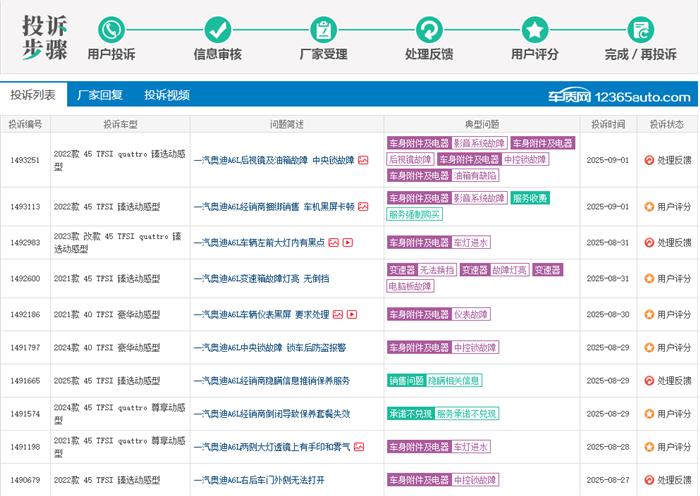Click 处理反馈 status icon in row 1491665

649,380
